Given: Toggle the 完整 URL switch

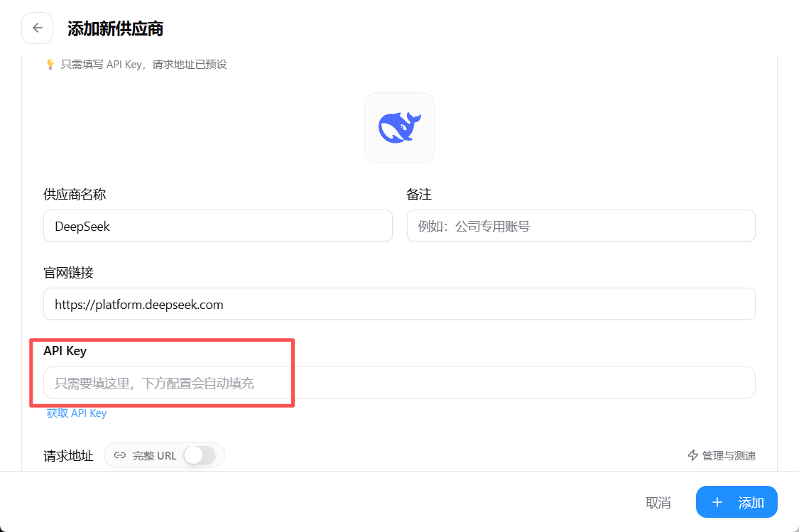Looking at the screenshot, I should click(x=200, y=455).
